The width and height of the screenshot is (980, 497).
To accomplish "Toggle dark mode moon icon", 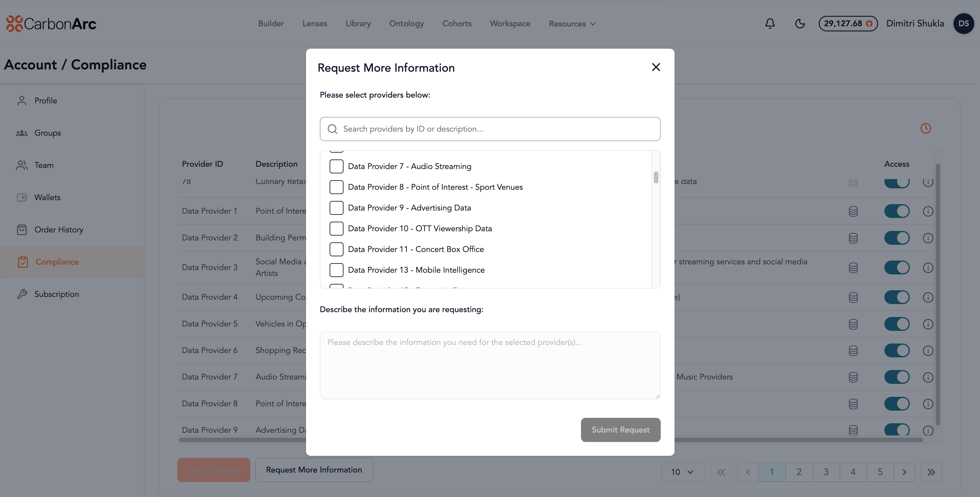I will pyautogui.click(x=800, y=24).
